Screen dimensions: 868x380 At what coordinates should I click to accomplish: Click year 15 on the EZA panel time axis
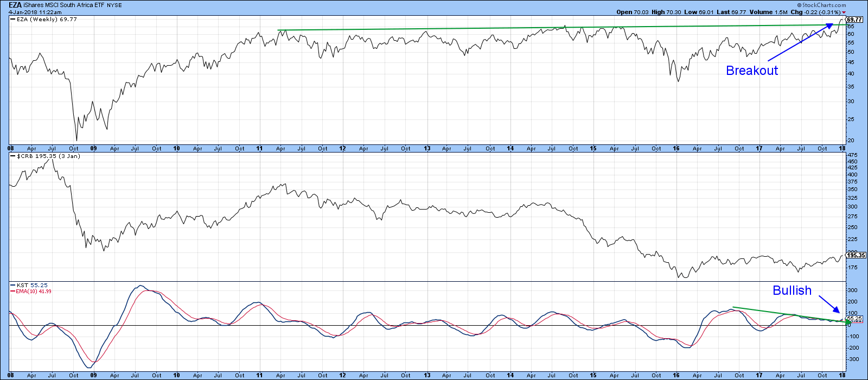[593, 148]
